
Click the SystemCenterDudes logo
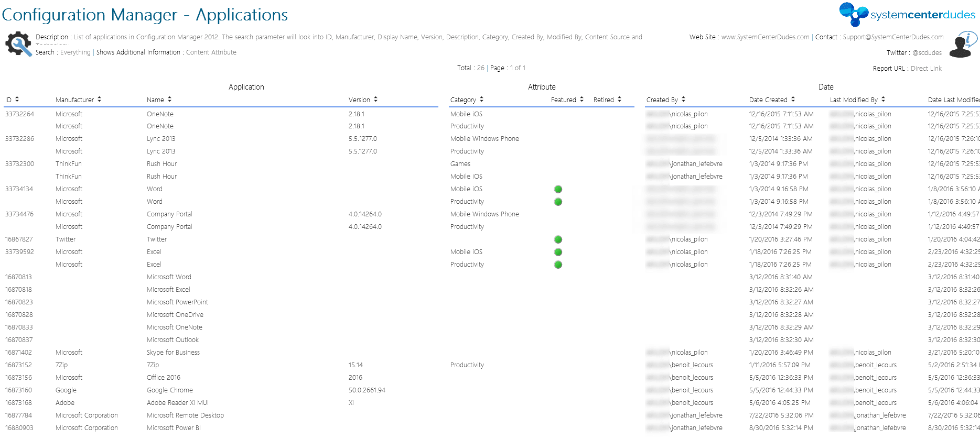pyautogui.click(x=907, y=14)
